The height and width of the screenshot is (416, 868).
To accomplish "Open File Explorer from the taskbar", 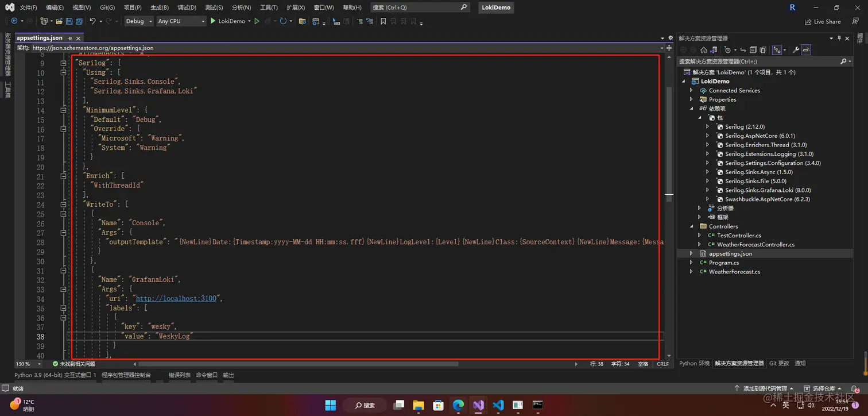I will (418, 405).
